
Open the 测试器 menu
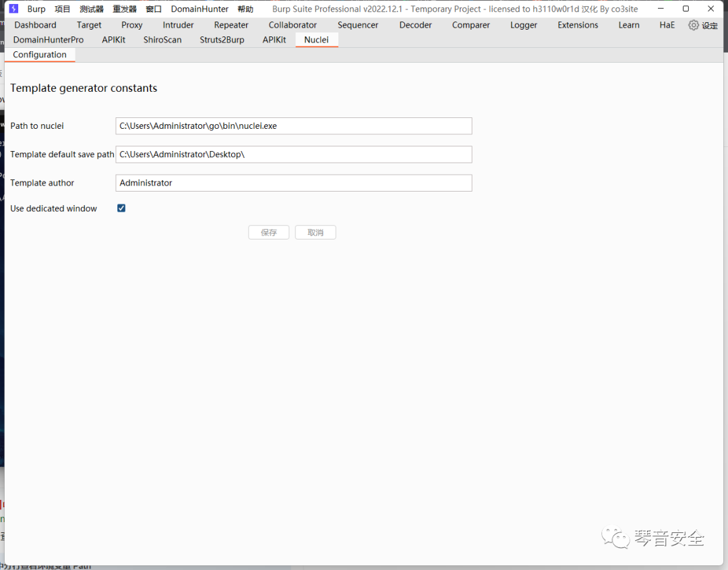(x=92, y=9)
